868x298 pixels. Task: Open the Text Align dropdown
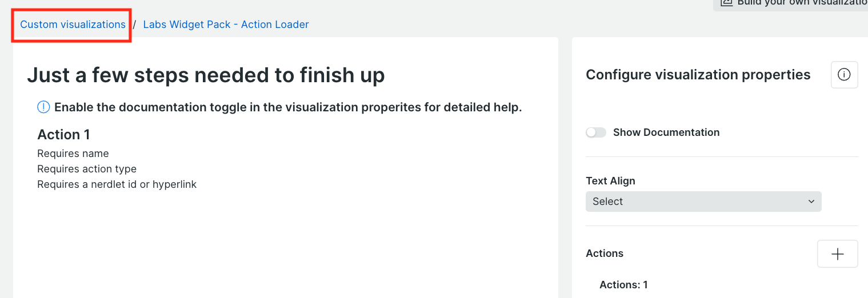pyautogui.click(x=703, y=202)
